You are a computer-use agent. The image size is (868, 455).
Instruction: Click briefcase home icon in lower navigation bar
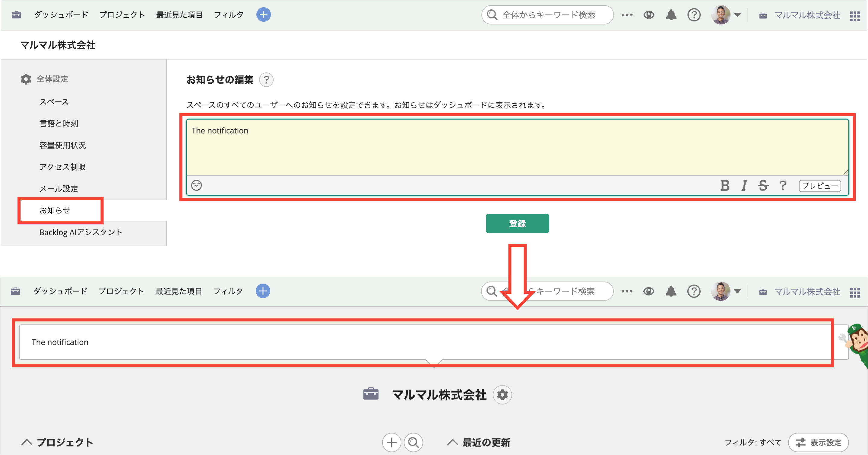tap(15, 291)
